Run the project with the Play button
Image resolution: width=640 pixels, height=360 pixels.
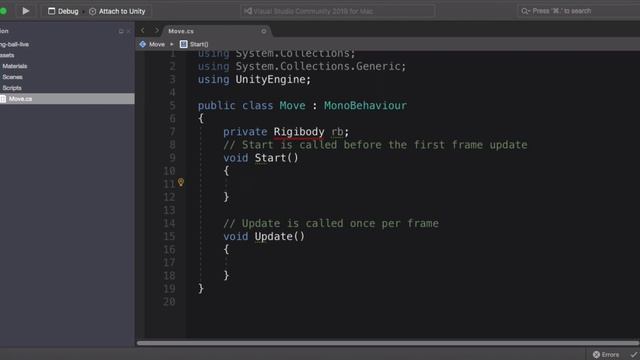click(x=25, y=11)
